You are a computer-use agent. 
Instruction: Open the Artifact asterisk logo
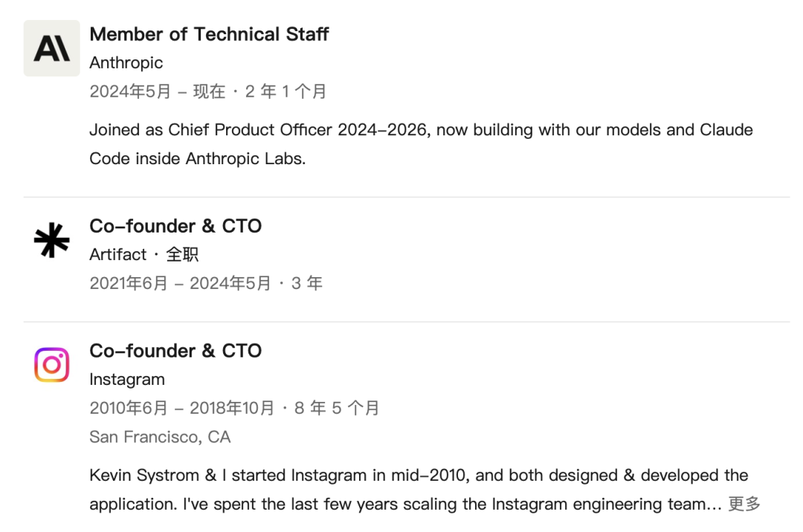pyautogui.click(x=52, y=240)
